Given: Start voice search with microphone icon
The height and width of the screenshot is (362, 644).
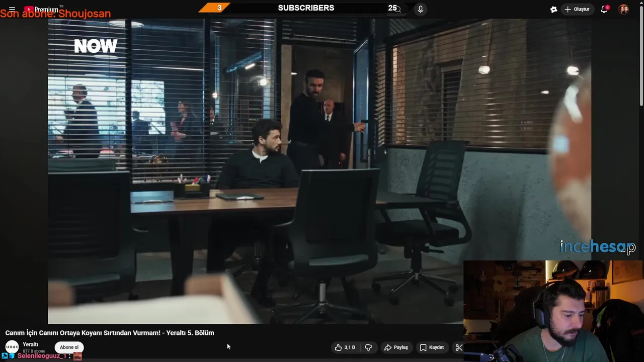Looking at the screenshot, I should [421, 9].
